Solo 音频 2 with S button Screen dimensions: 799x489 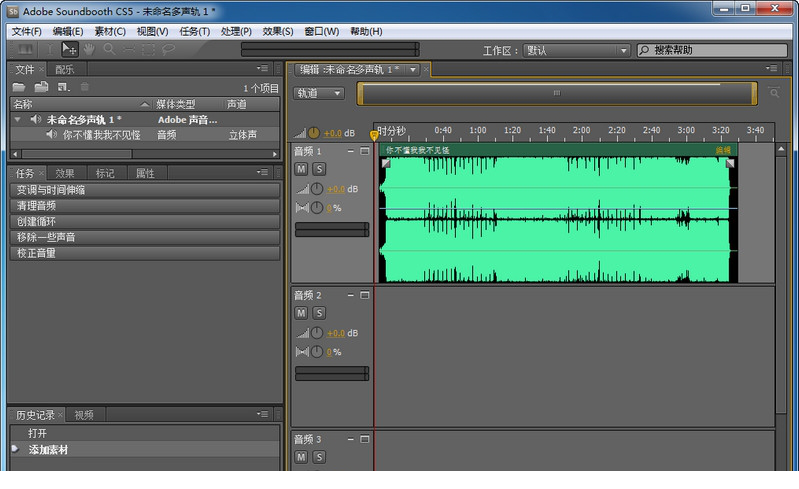click(x=319, y=313)
